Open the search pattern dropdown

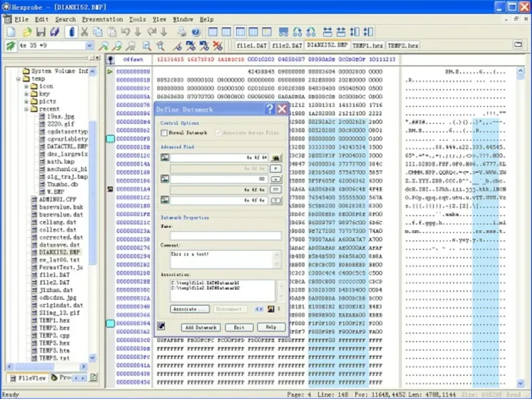click(x=90, y=46)
